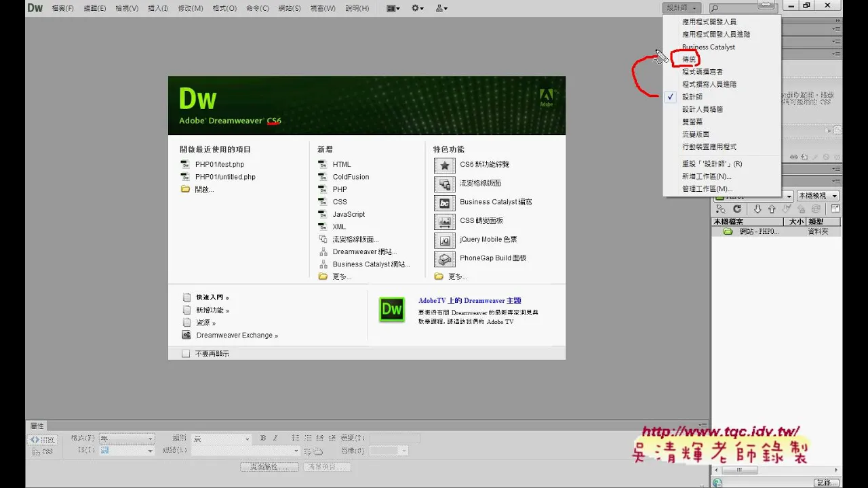Click the unordered list icon in Properties

click(x=296, y=439)
